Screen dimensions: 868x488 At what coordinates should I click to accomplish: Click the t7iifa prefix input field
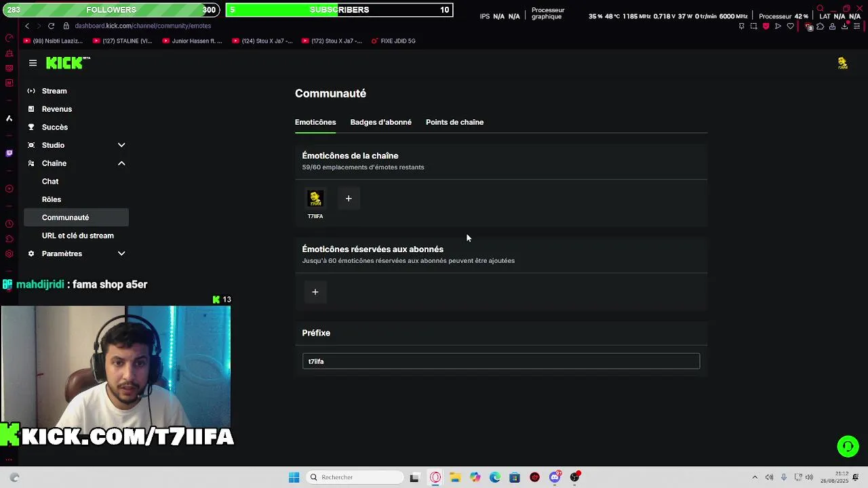[x=501, y=361]
